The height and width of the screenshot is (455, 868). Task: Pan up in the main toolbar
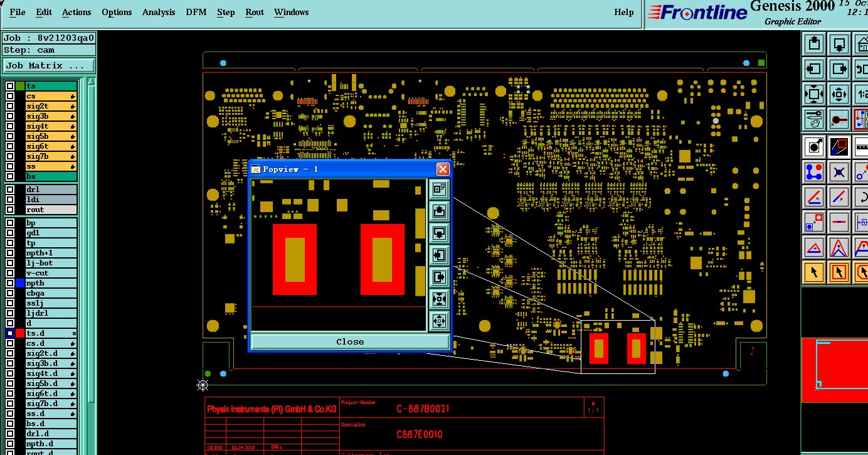click(x=814, y=44)
